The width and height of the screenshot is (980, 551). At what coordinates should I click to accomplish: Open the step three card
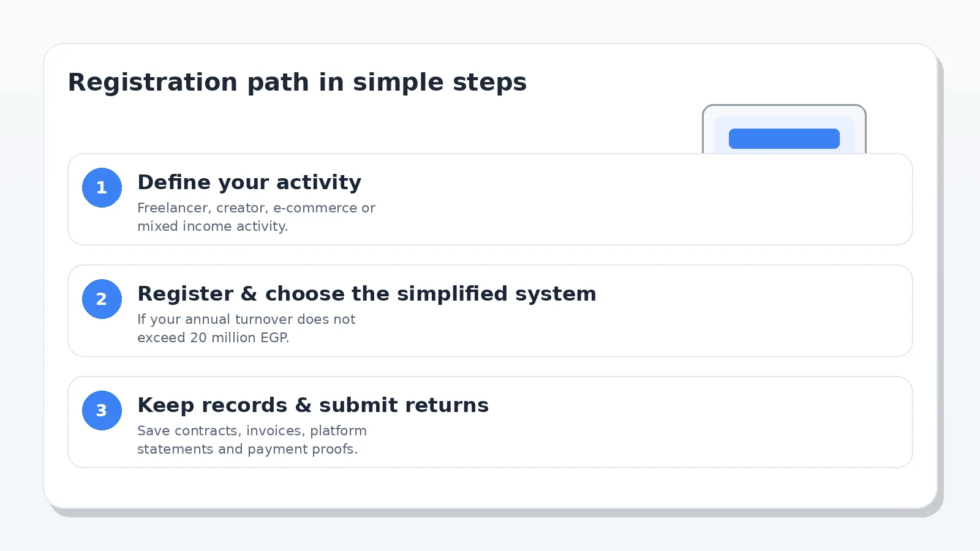click(490, 422)
